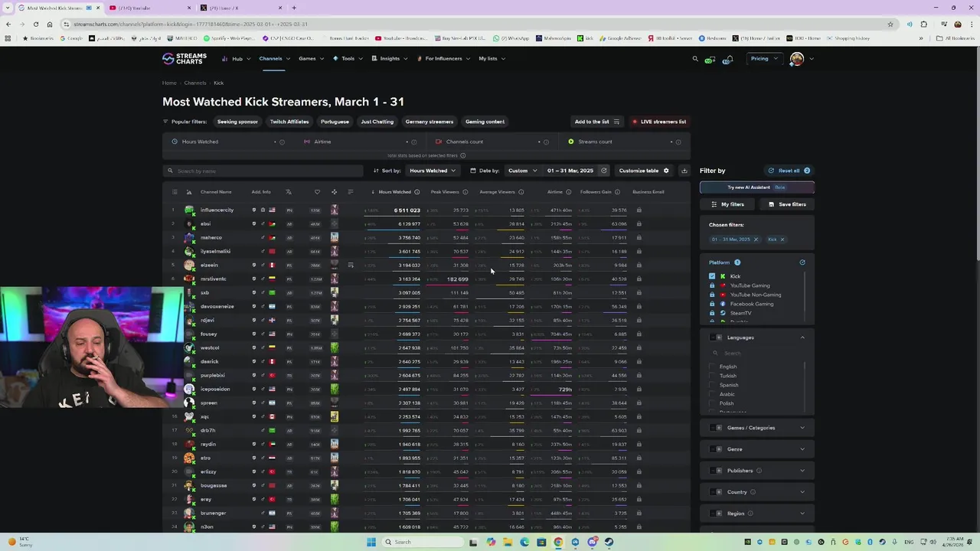Check the English language checkbox

click(713, 367)
